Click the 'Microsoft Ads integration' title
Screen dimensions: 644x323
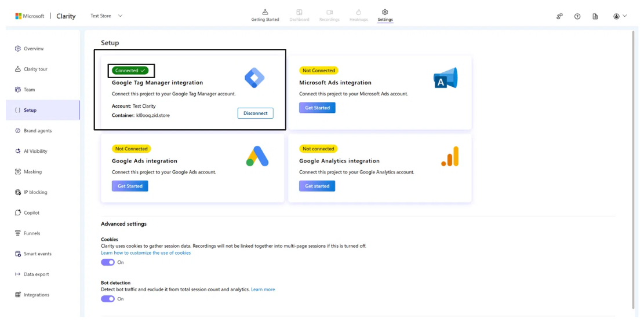click(x=335, y=82)
